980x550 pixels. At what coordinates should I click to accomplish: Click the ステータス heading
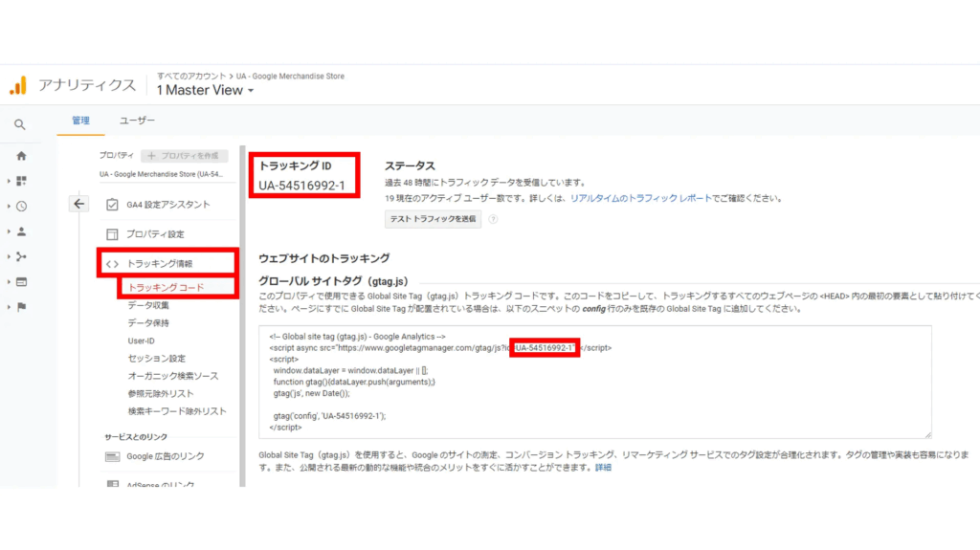410,165
